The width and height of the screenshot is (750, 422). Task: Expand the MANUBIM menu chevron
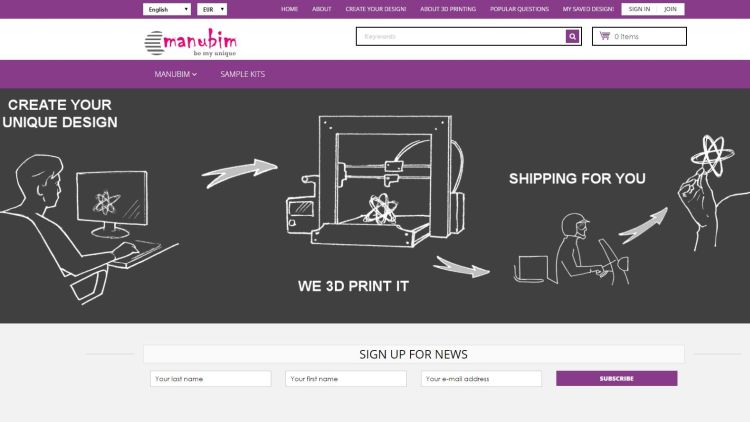coord(195,75)
